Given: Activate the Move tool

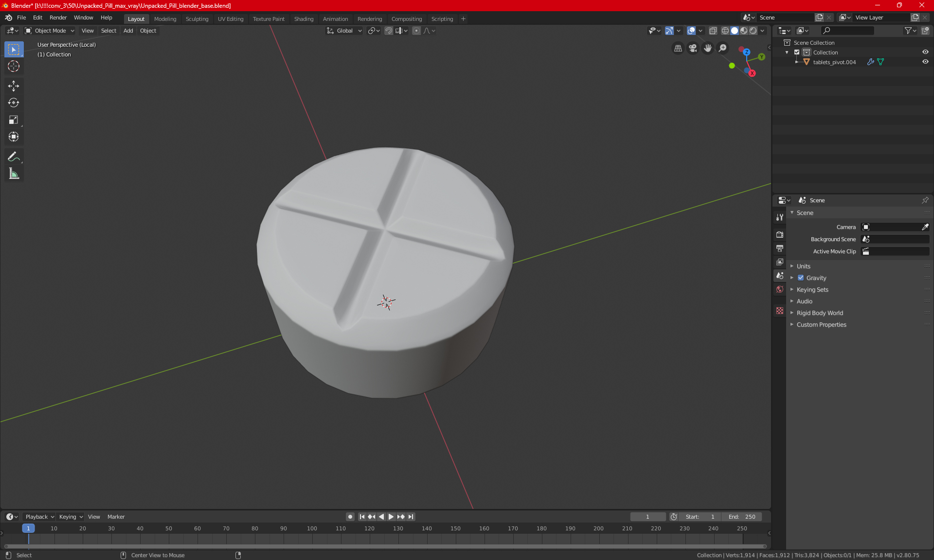Looking at the screenshot, I should point(14,86).
